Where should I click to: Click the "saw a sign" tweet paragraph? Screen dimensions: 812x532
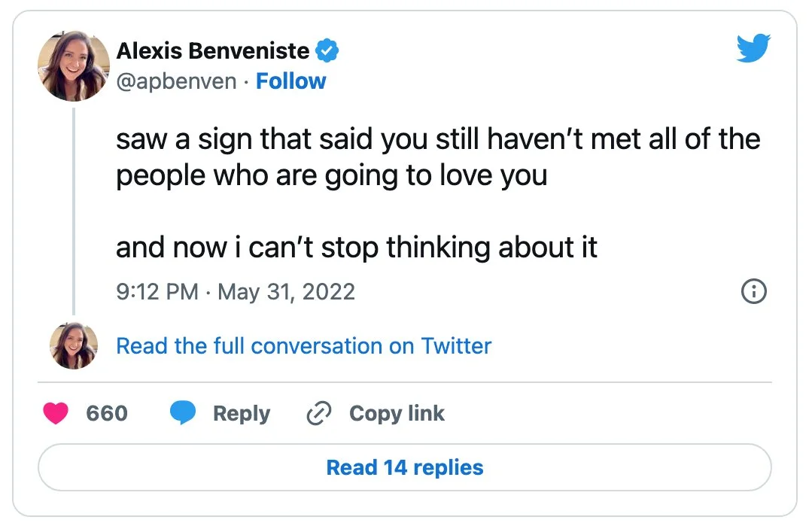[x=438, y=157]
